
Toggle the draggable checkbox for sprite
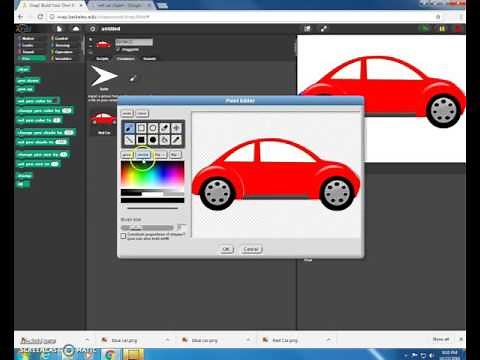click(118, 49)
